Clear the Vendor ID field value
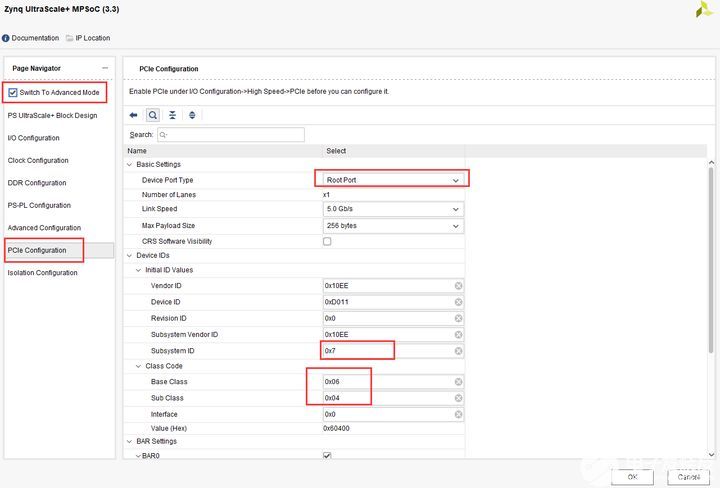The width and height of the screenshot is (720, 488). [x=458, y=286]
